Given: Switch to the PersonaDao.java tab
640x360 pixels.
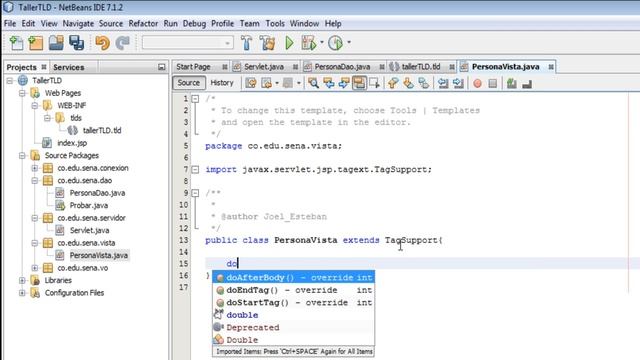Looking at the screenshot, I should [342, 67].
